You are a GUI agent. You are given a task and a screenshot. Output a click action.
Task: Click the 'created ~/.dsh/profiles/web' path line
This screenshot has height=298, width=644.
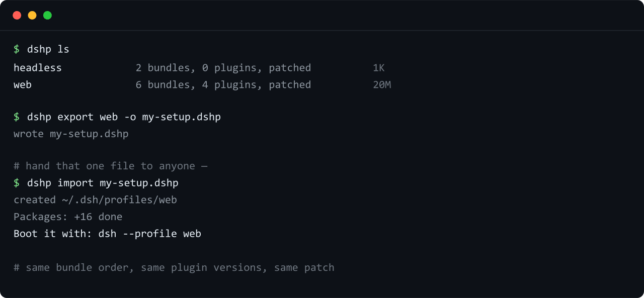pyautogui.click(x=95, y=200)
